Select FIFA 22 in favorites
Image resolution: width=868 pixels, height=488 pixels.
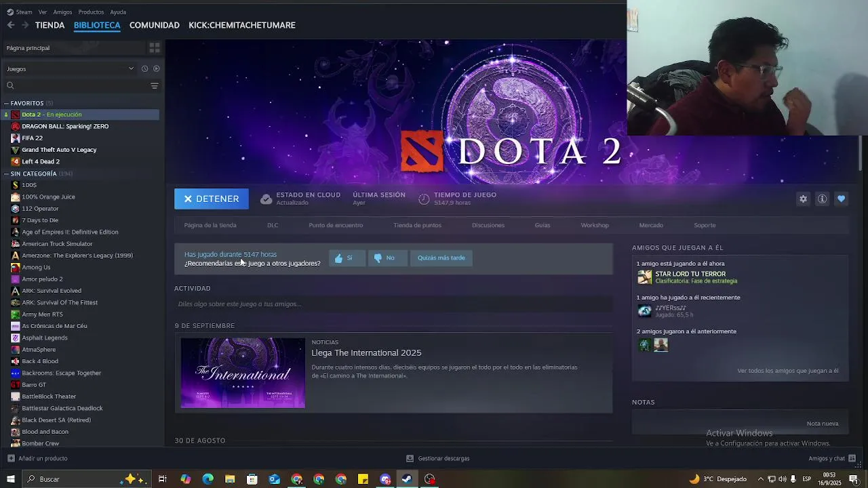pyautogui.click(x=32, y=138)
